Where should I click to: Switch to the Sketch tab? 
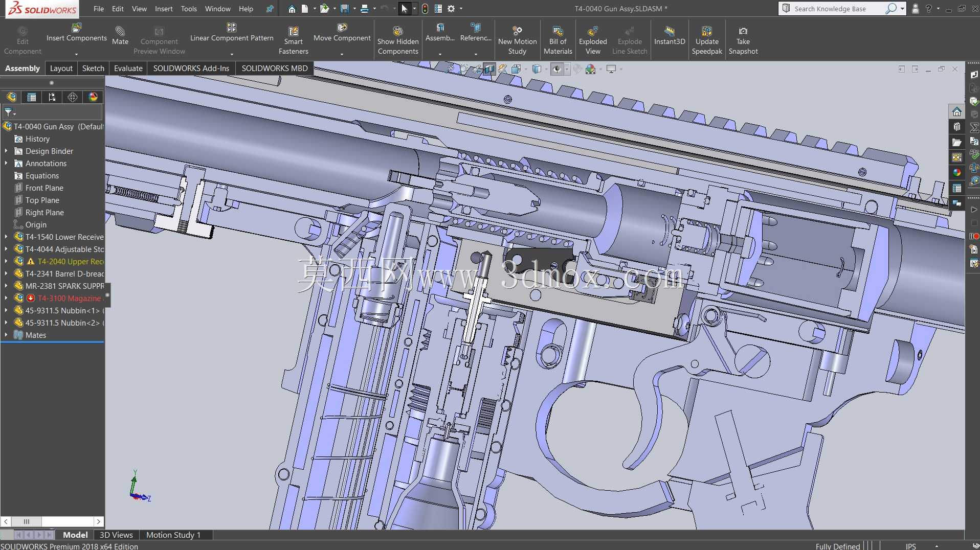pos(93,68)
